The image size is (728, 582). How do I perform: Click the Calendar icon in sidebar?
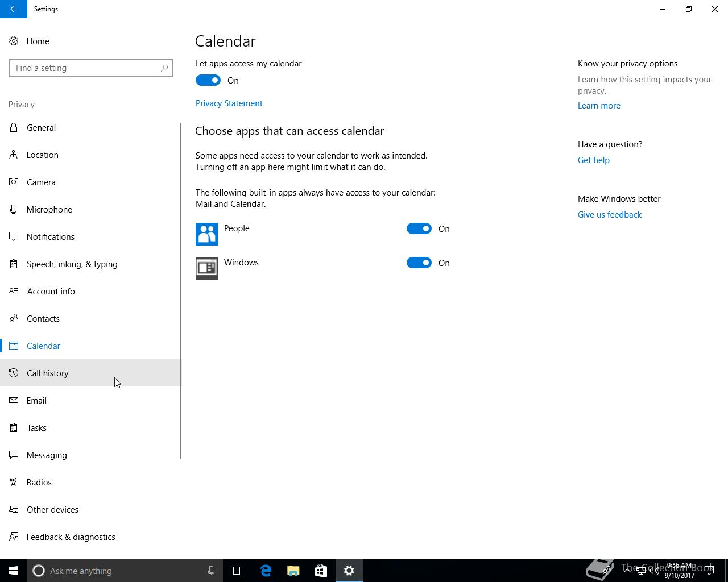[14, 346]
